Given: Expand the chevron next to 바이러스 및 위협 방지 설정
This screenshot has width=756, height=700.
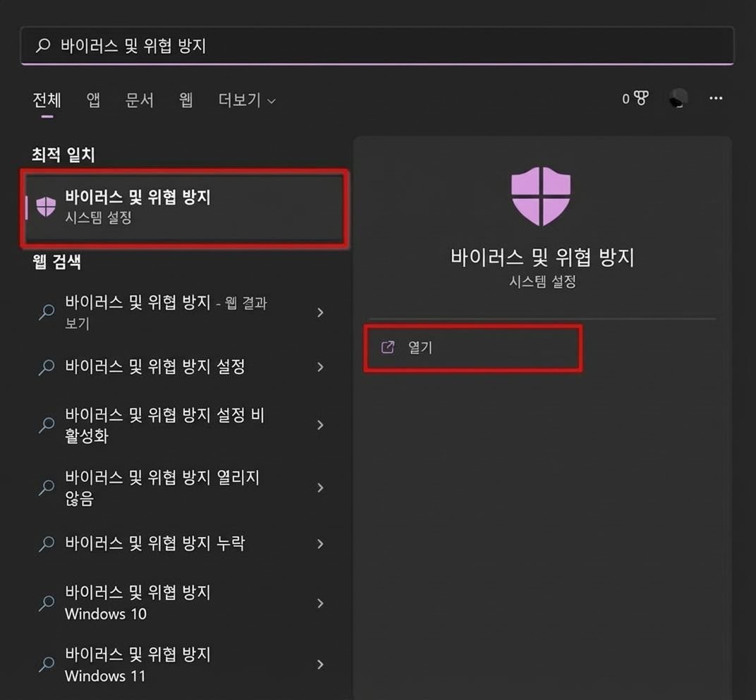Looking at the screenshot, I should click(x=321, y=368).
